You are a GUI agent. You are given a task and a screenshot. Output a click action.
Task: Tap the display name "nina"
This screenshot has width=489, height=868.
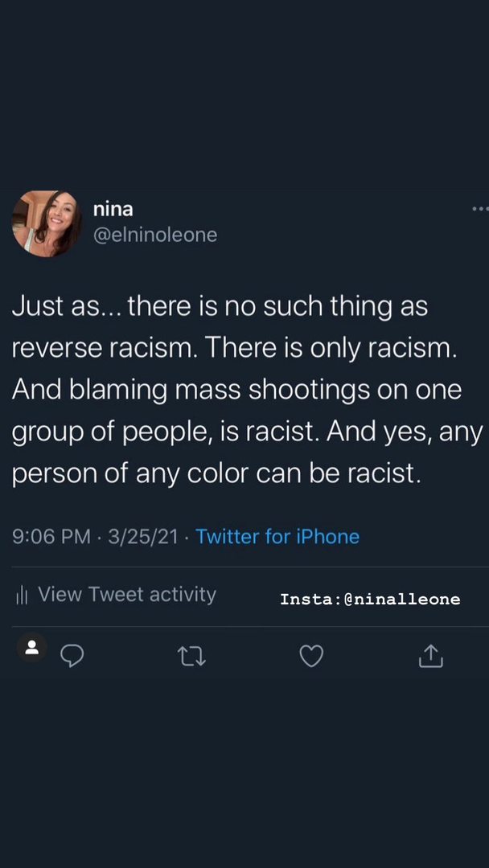coord(113,209)
